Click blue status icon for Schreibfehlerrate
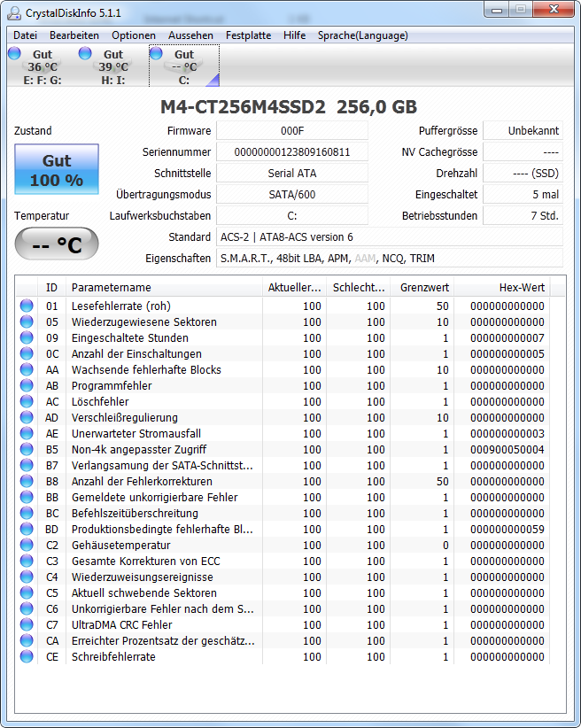Viewport: 581px width, 728px height. tap(27, 656)
